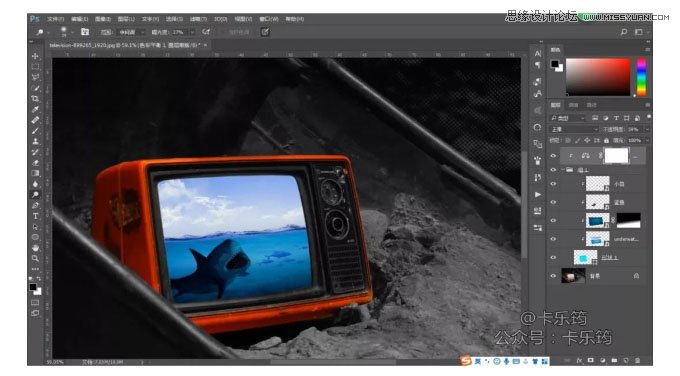Select the Move tool

click(x=35, y=56)
